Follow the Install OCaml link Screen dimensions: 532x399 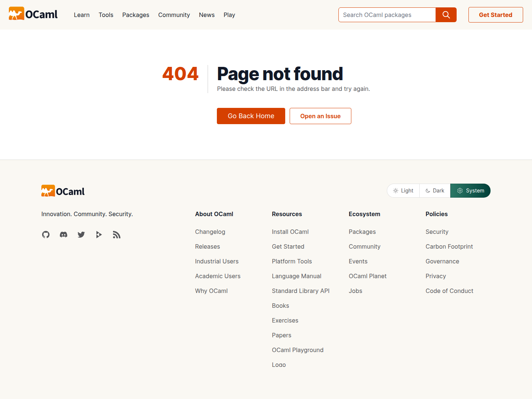[290, 232]
